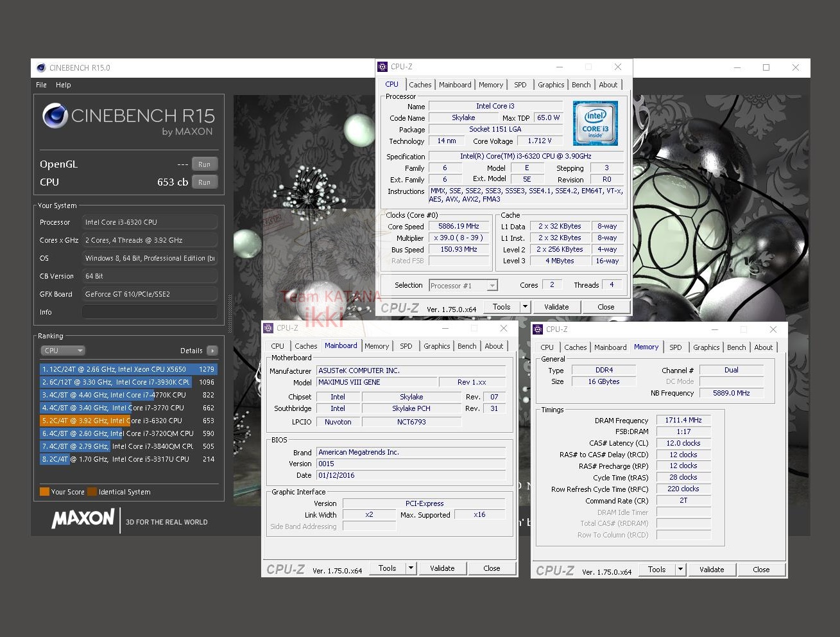Select ranking entry Intel Xeon CPU X5650
The width and height of the screenshot is (840, 637).
point(128,369)
